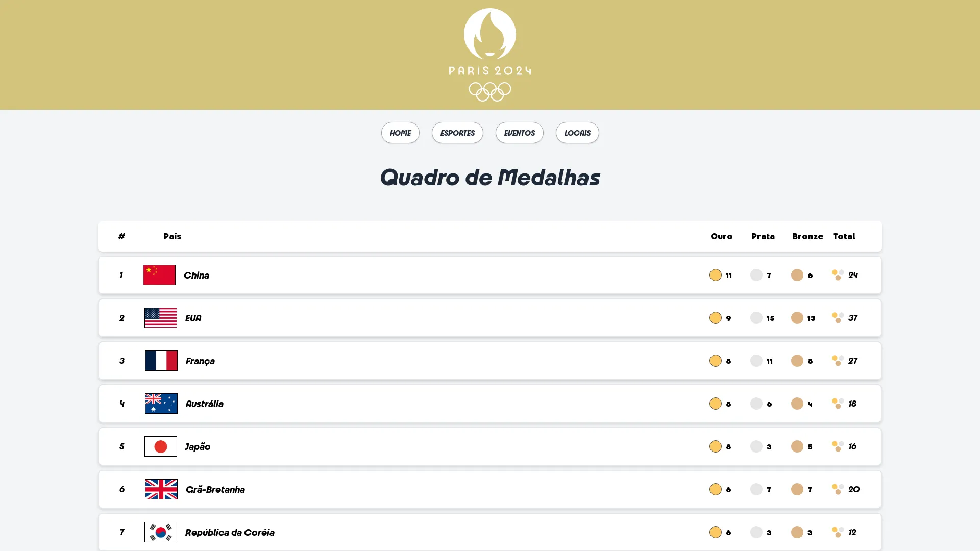Viewport: 980px width, 551px height.
Task: Click the Japan flag icon
Action: (x=160, y=446)
